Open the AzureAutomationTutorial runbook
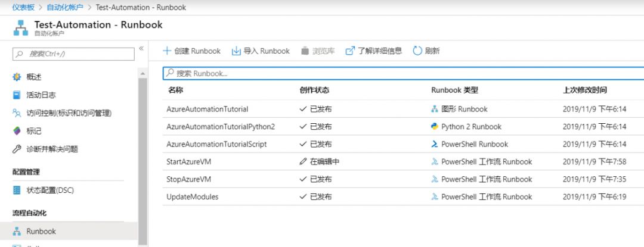The width and height of the screenshot is (644, 247). coord(207,109)
